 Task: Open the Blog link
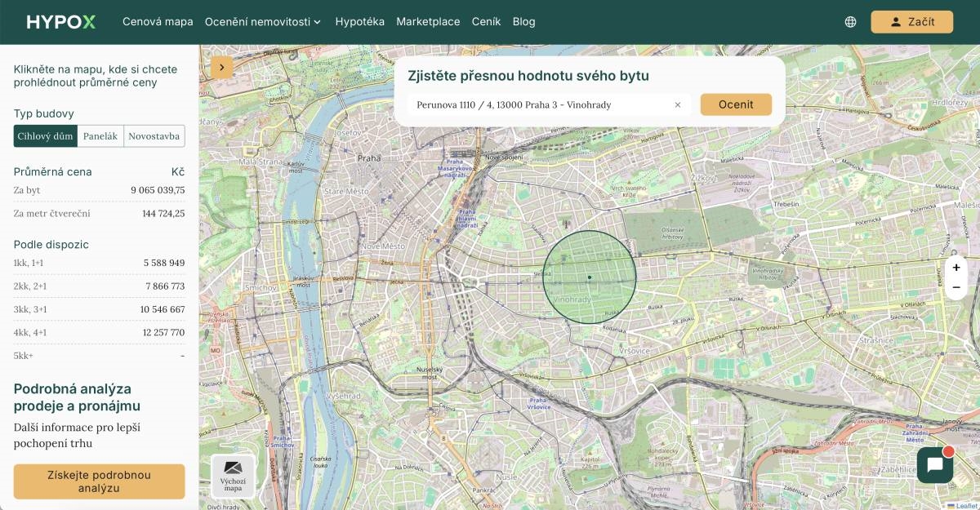(524, 22)
